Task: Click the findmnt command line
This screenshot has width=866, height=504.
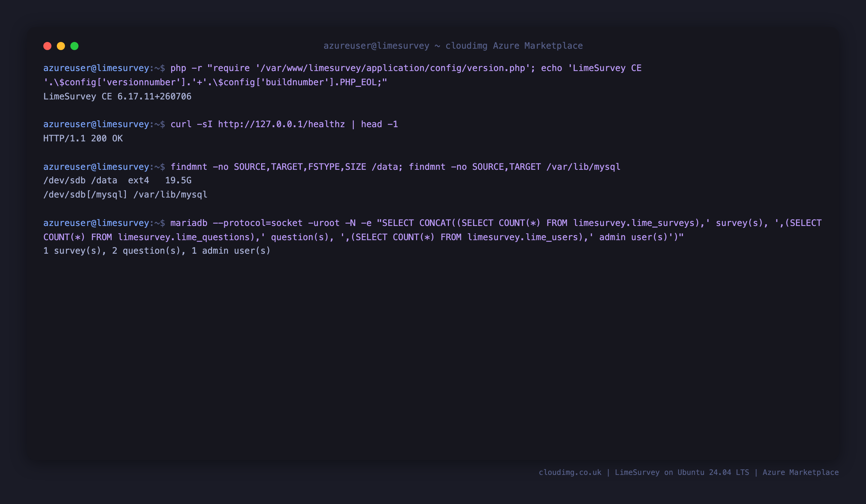Action: [332, 167]
